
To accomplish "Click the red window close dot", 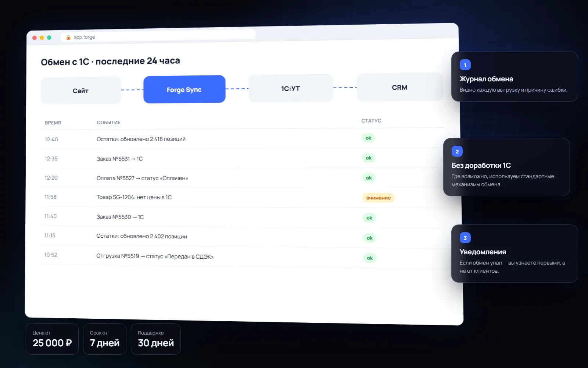I will pyautogui.click(x=35, y=38).
